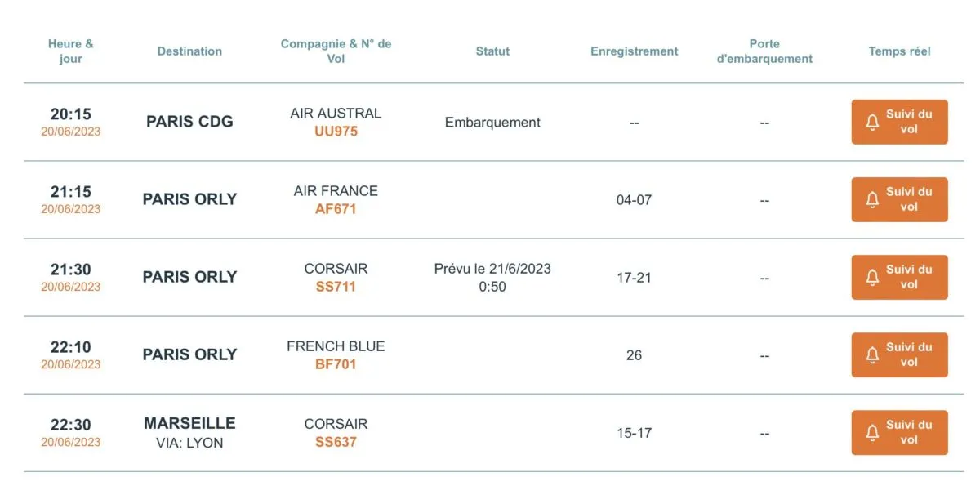This screenshot has height=486, width=980.
Task: Click the Porte d'embarquement column header
Action: [x=764, y=51]
